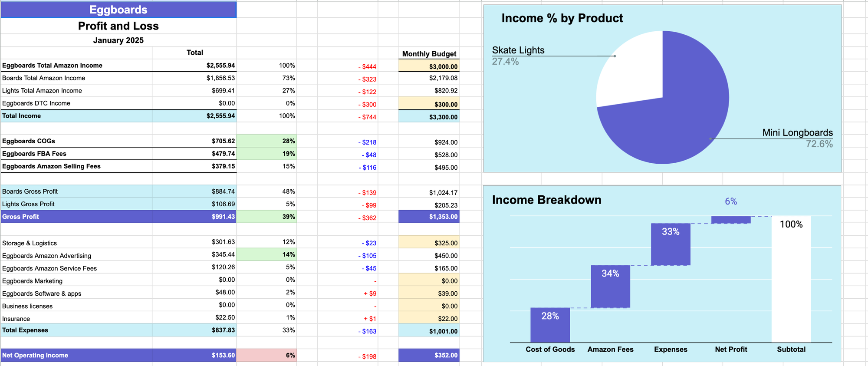Select the Boards Gross Profit label
Viewport: 868px width, 366px height.
point(30,191)
